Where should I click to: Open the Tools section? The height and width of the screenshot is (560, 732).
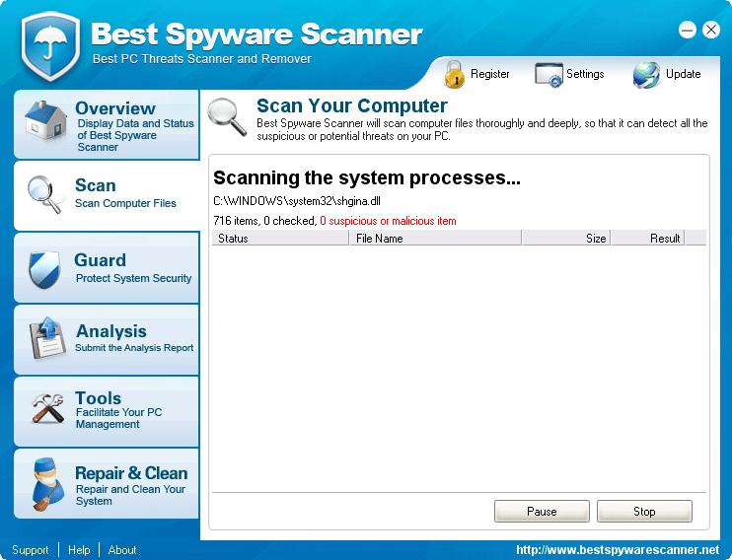click(x=107, y=411)
